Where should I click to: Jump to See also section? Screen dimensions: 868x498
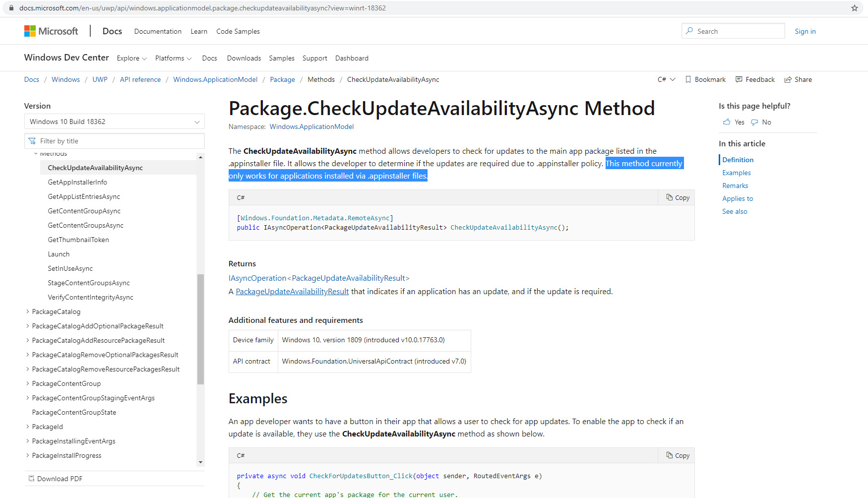[x=735, y=211]
